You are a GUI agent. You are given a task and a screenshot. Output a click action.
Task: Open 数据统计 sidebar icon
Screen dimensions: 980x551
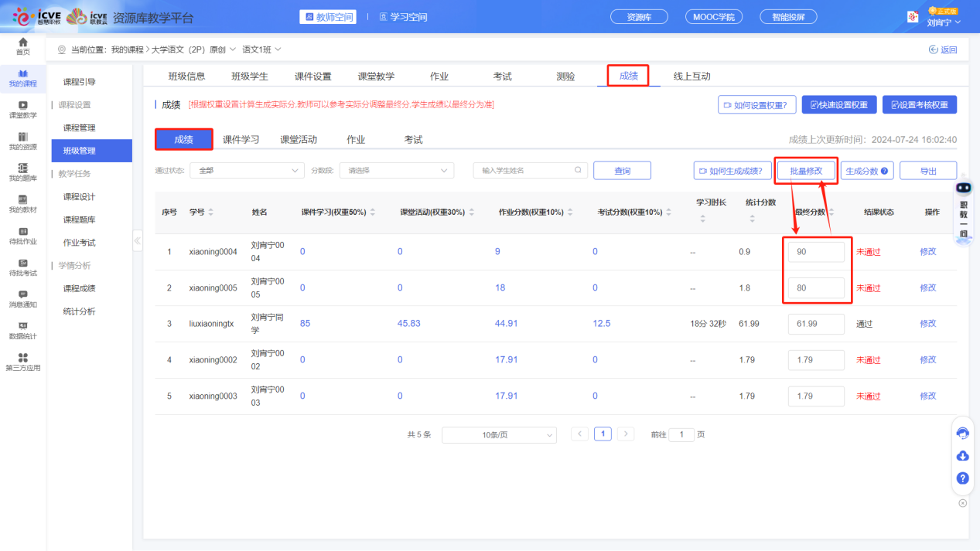point(23,330)
